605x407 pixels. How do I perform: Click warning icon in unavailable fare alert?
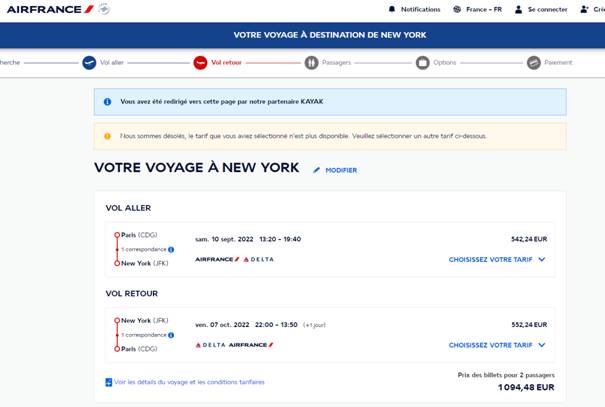[107, 136]
